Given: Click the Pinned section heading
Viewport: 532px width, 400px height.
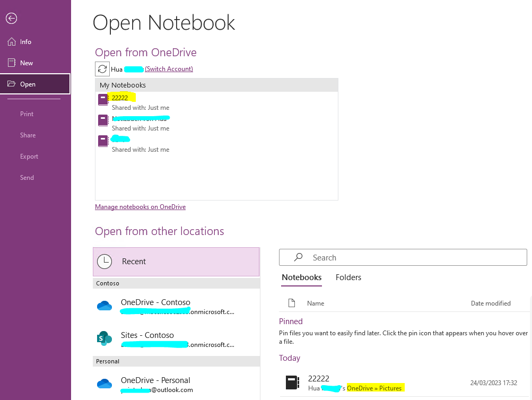Looking at the screenshot, I should click(291, 321).
